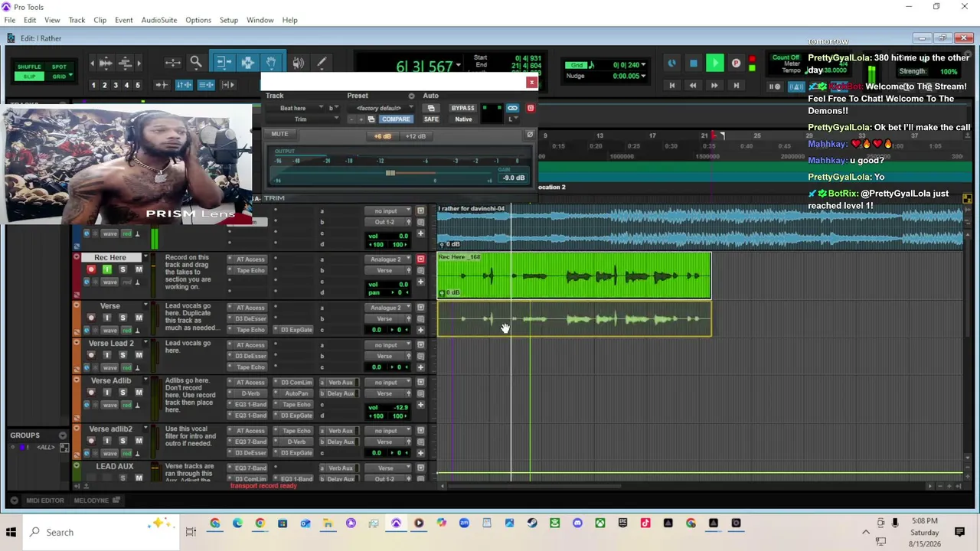
Task: Toggle input monitoring on Verse Adlib track
Action: pos(106,393)
